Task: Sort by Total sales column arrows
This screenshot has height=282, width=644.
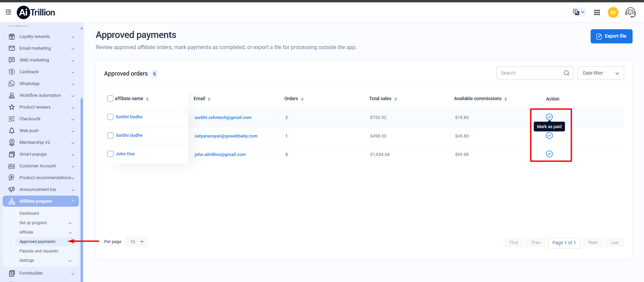Action: 396,99
